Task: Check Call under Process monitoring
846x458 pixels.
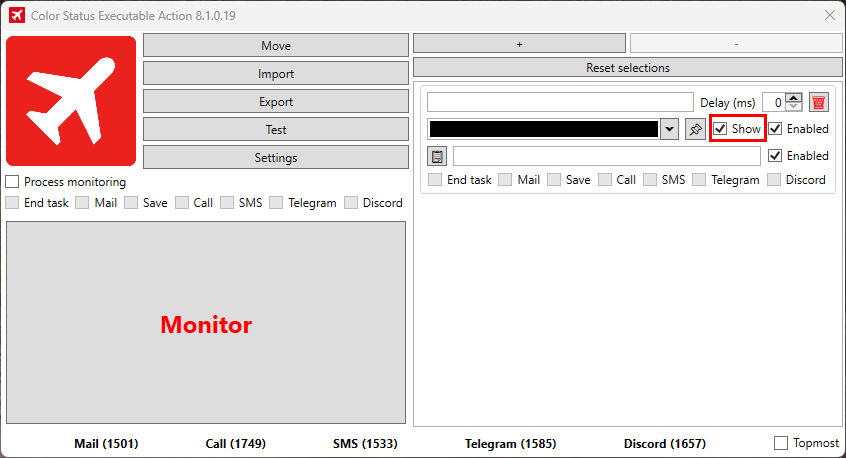Action: (182, 203)
